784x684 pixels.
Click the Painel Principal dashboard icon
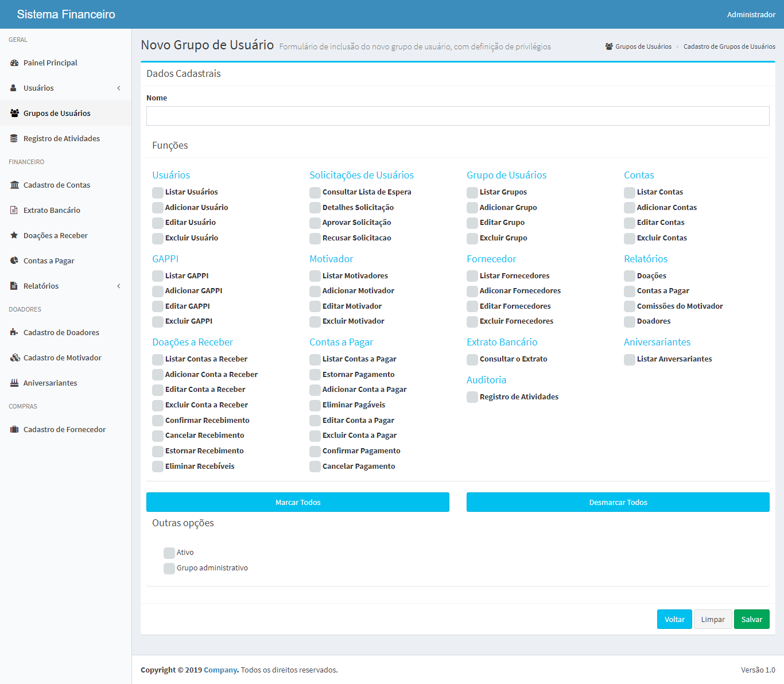pyautogui.click(x=14, y=63)
